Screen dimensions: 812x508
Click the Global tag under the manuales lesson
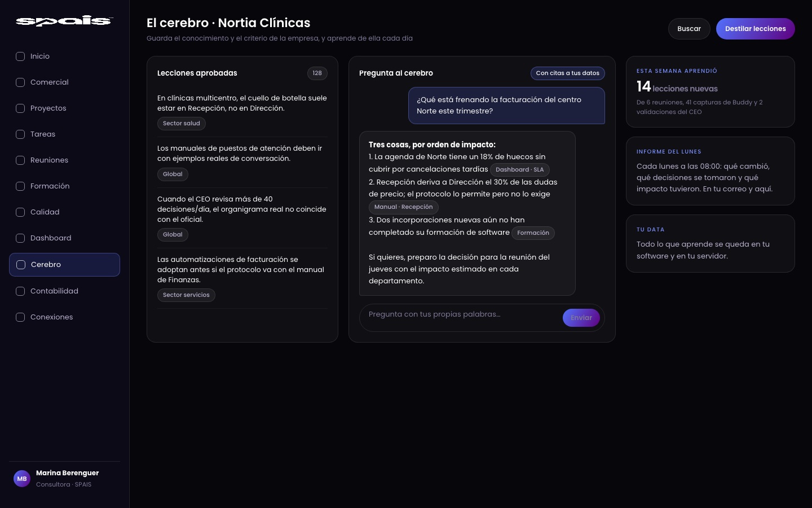(173, 174)
